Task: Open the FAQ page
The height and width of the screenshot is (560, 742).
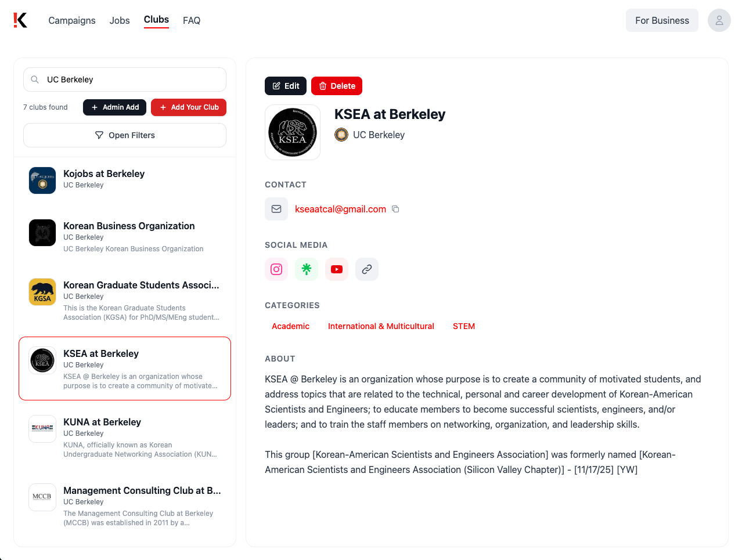Action: pos(192,20)
